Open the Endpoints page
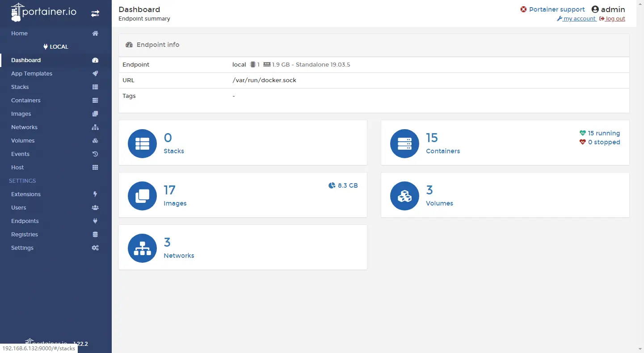 click(x=56, y=221)
